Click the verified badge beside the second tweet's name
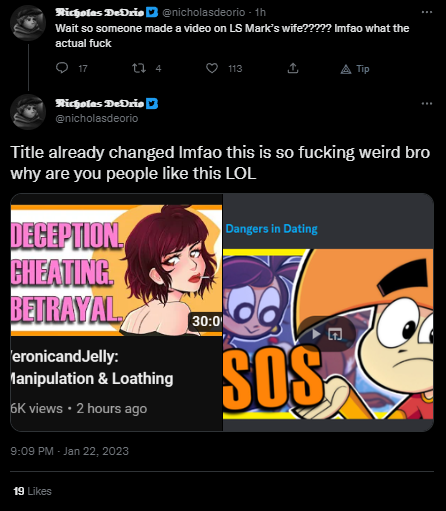This screenshot has height=511, width=446. 152,103
